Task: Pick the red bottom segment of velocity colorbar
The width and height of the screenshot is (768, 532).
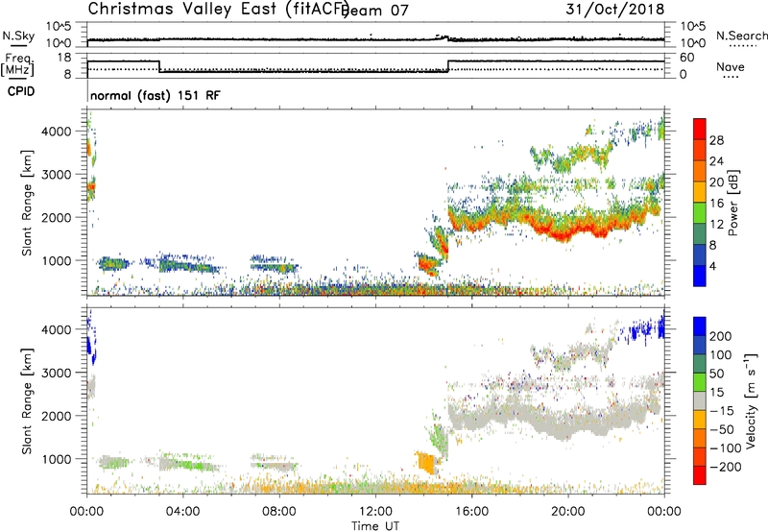Action: point(700,475)
